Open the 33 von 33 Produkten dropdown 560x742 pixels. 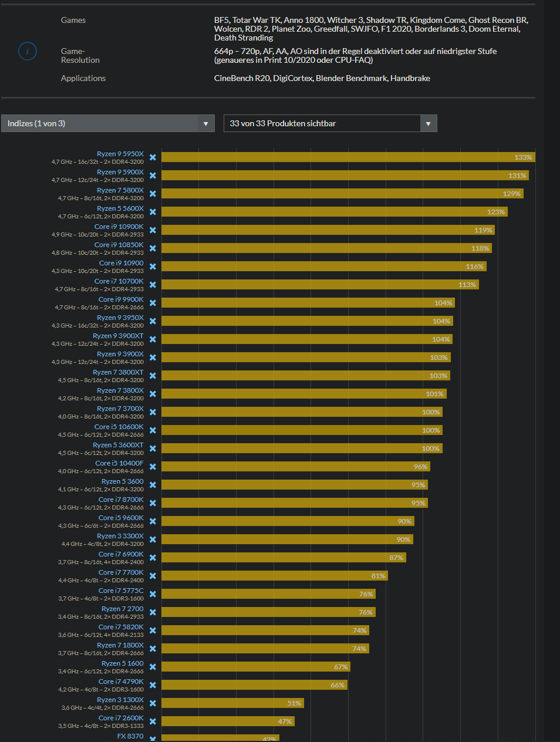[x=330, y=123]
